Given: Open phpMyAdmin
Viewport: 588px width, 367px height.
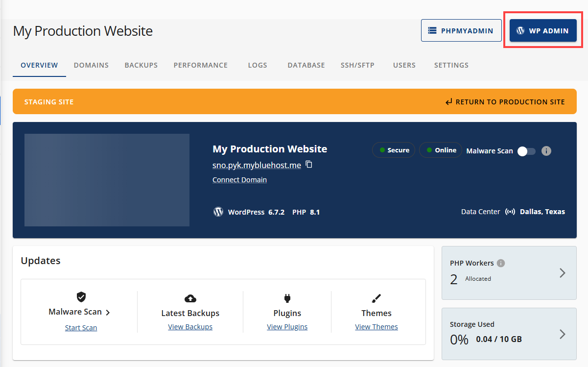Looking at the screenshot, I should (461, 30).
